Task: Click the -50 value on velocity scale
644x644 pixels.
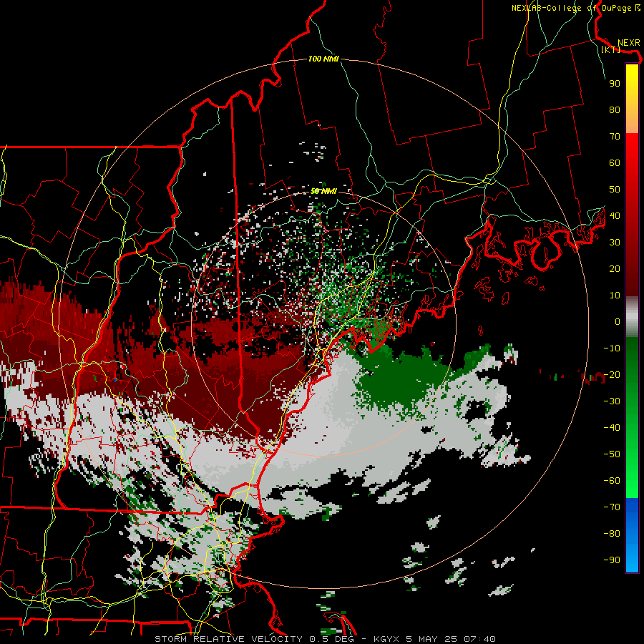Action: point(612,454)
